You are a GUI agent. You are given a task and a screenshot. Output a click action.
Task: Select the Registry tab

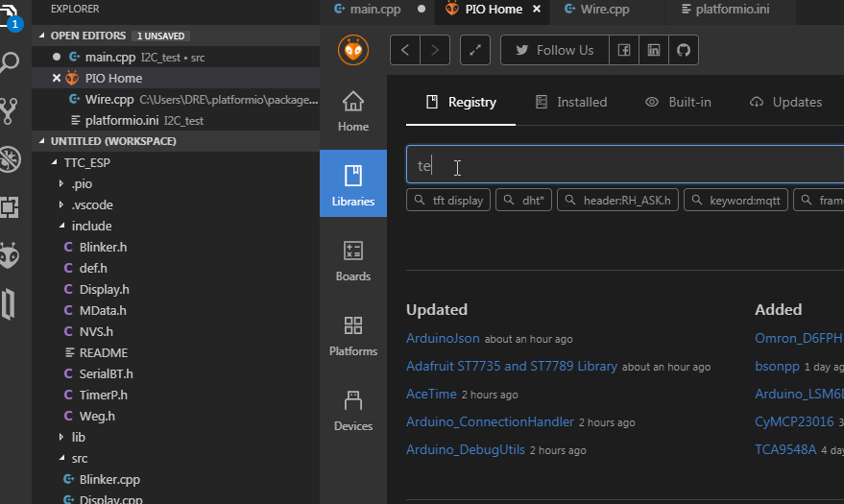point(461,102)
